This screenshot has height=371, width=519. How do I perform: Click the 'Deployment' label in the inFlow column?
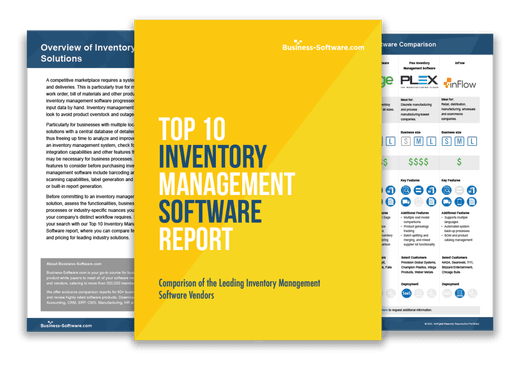click(450, 284)
